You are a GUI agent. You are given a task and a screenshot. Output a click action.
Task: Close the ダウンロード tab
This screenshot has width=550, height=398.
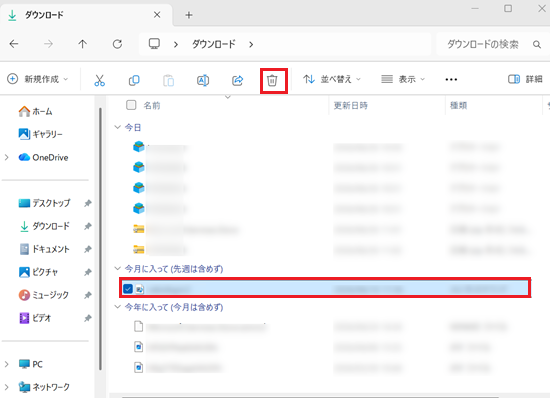(157, 15)
